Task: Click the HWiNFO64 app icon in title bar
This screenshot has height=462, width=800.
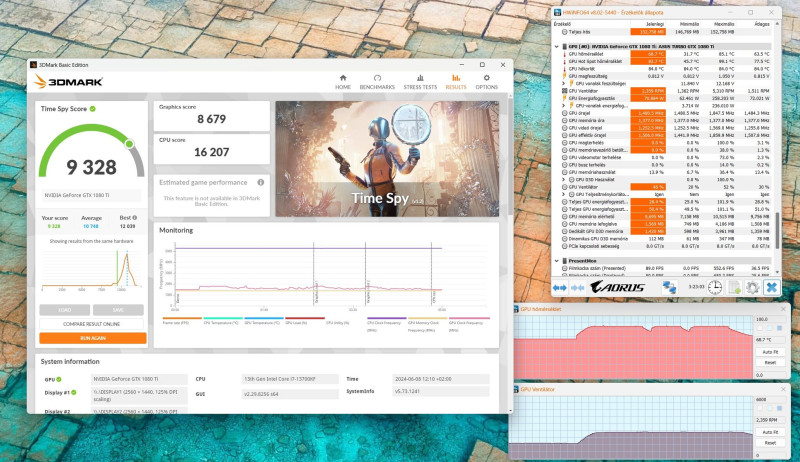Action: tap(558, 12)
